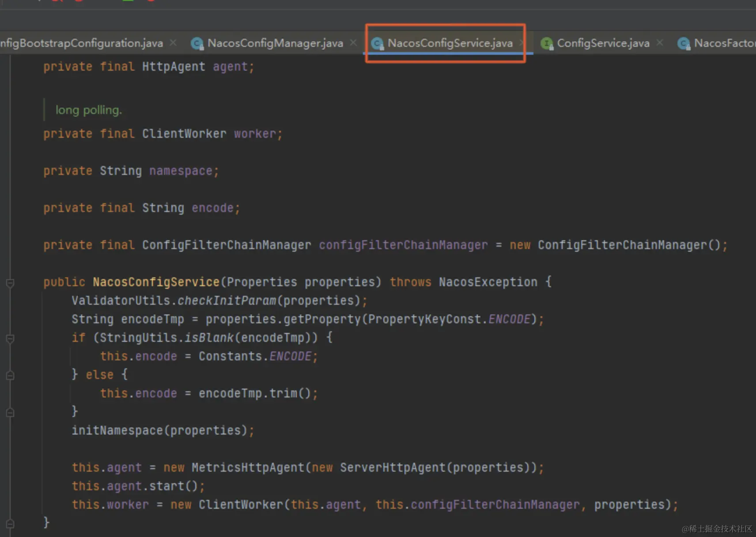Click the 'else' keyword
Screen dimensions: 756x537
click(99, 375)
